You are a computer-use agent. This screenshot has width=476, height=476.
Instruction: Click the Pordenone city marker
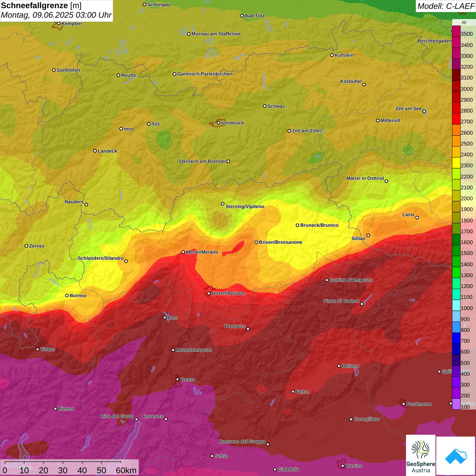point(404,404)
